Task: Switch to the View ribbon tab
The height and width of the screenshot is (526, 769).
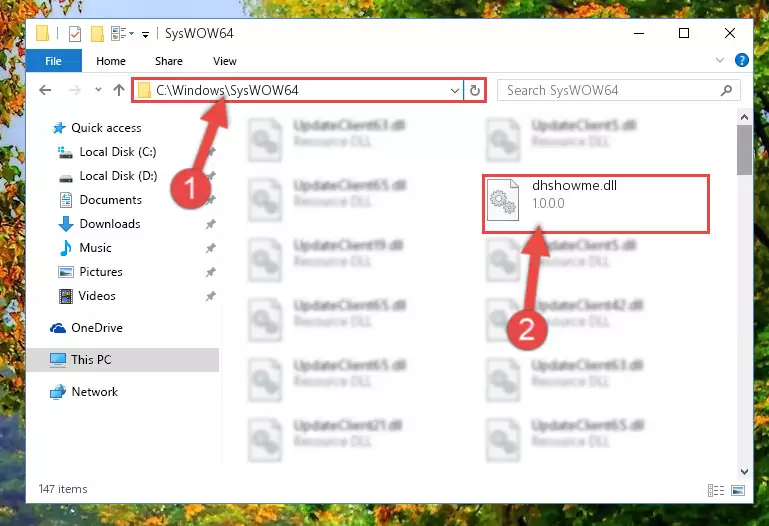Action: click(x=225, y=61)
